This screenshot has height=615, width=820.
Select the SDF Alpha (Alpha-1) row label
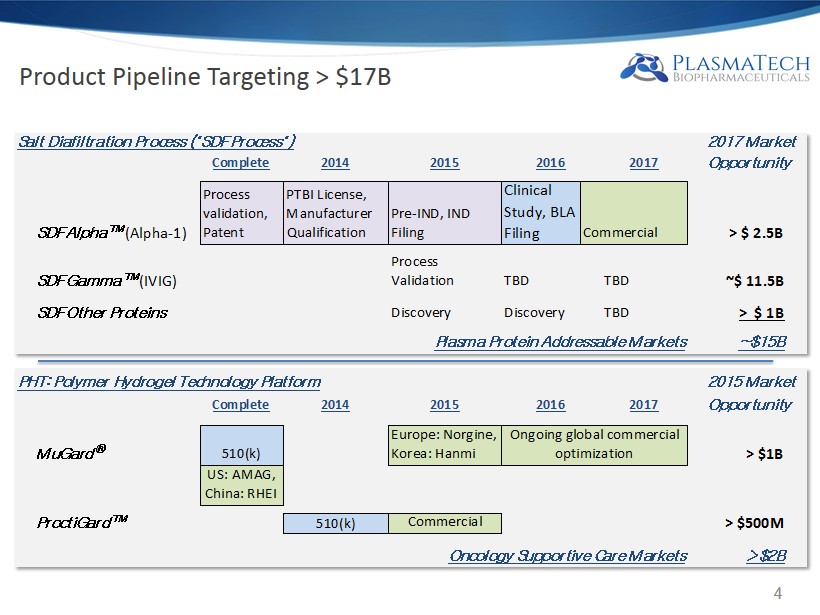110,233
